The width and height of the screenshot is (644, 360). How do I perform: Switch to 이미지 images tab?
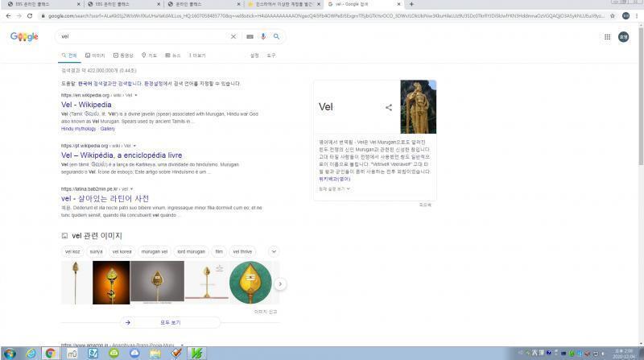95,56
